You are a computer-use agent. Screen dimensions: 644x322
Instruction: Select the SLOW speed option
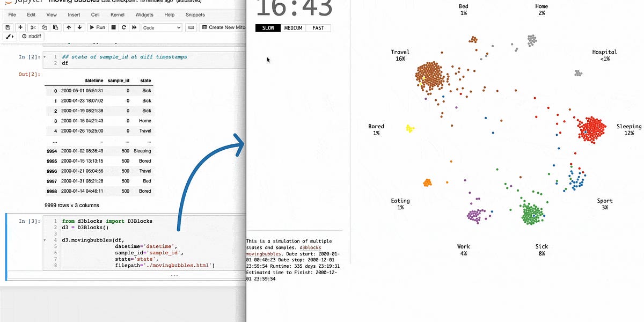[x=268, y=28]
